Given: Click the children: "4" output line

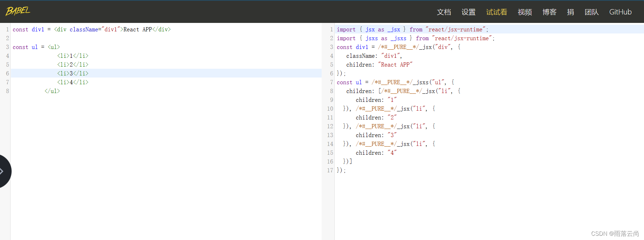Looking at the screenshot, I should pyautogui.click(x=376, y=153).
